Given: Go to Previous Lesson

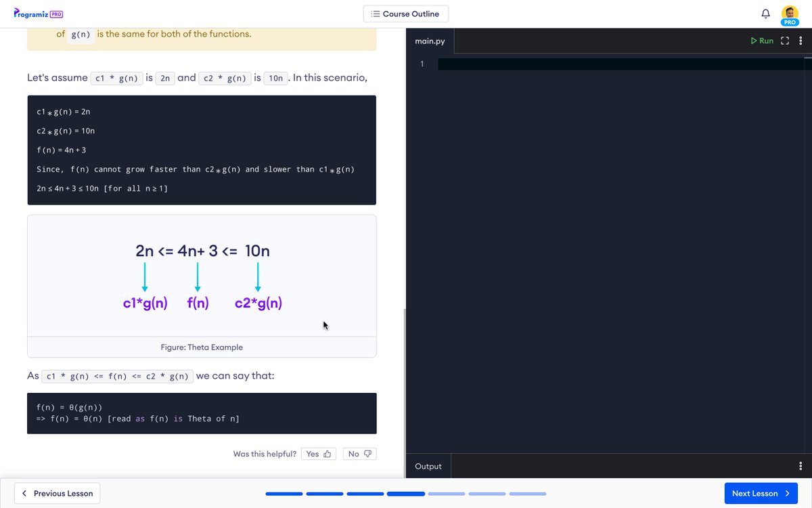Looking at the screenshot, I should pyautogui.click(x=58, y=493).
